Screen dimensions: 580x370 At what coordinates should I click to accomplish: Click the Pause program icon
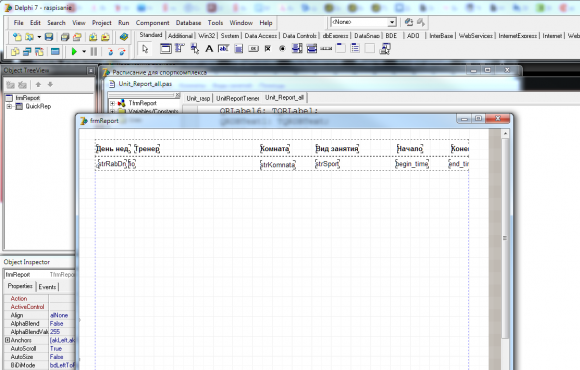point(94,52)
